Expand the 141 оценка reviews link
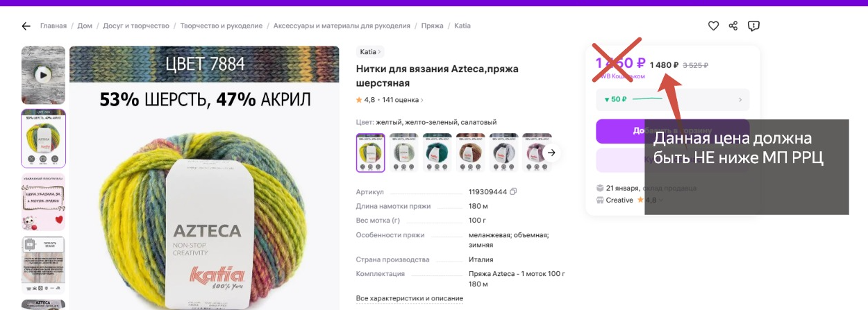The image size is (868, 310). tap(403, 100)
